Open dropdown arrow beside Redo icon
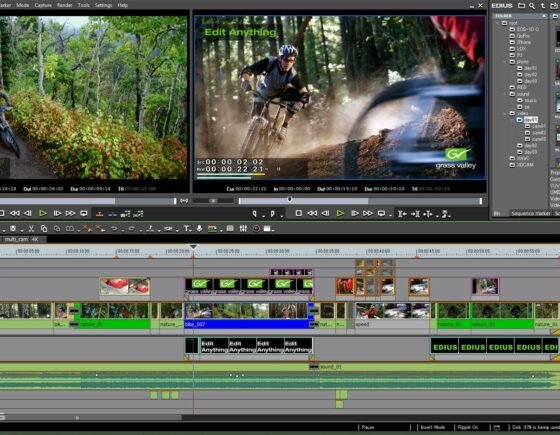 tap(141, 230)
